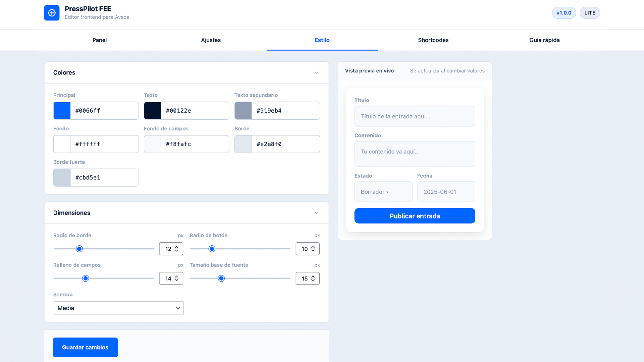644x362 pixels.
Task: Open the Sombra dropdown set to Media
Action: [118, 308]
